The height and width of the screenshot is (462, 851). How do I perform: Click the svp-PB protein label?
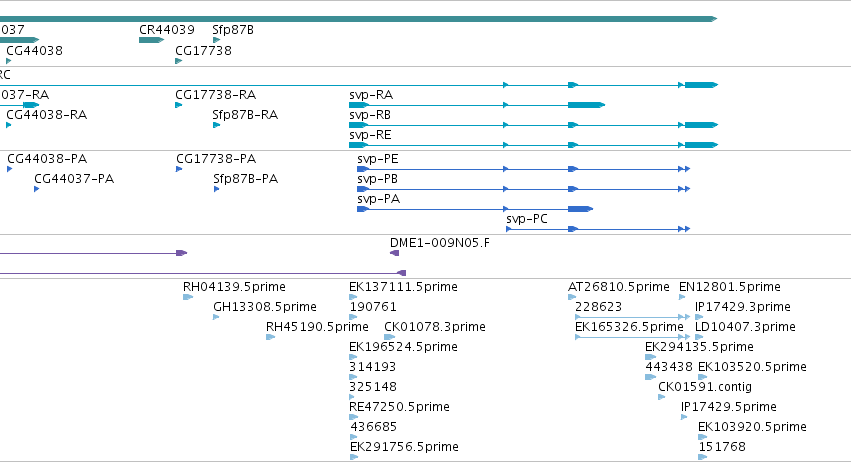pos(377,179)
